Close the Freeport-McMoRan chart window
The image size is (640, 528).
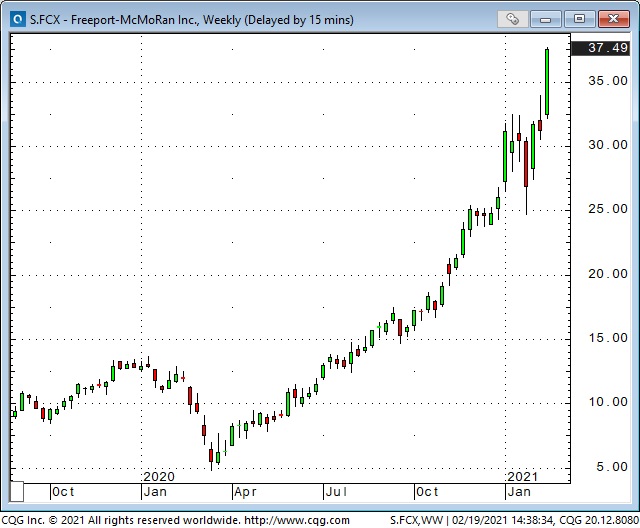(x=613, y=19)
